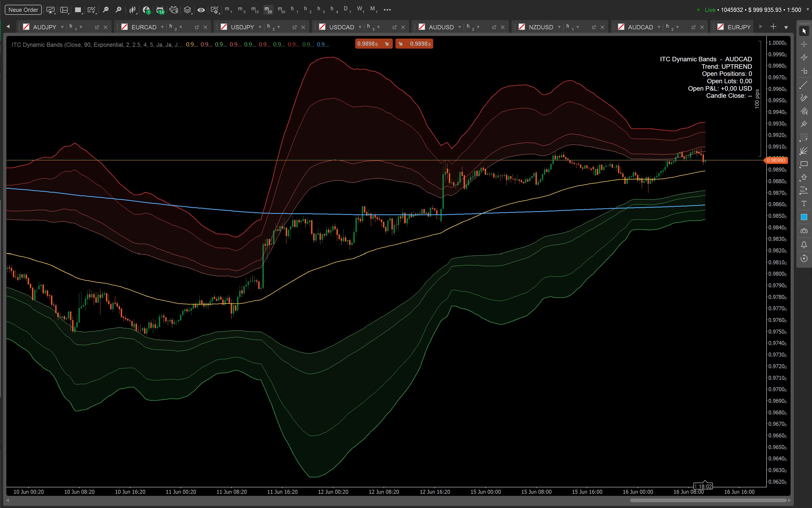
Task: Switch timeframe to m5
Action: 242,10
